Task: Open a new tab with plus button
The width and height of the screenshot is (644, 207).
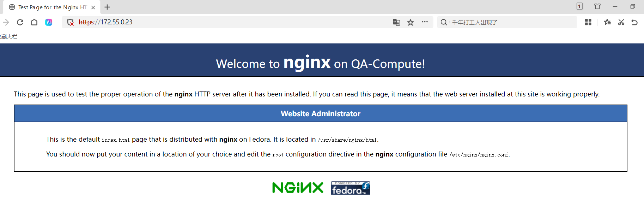Action: click(107, 7)
